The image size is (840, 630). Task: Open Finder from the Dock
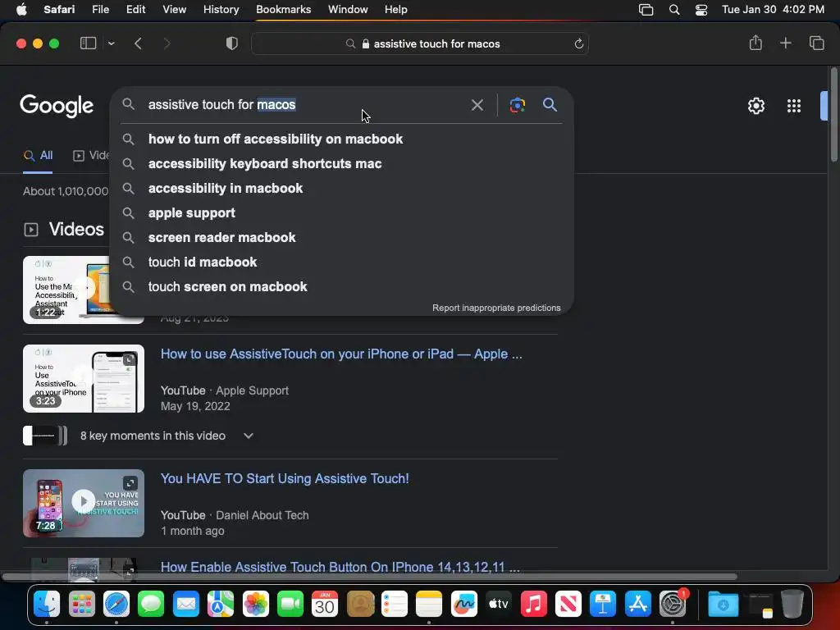(x=47, y=605)
